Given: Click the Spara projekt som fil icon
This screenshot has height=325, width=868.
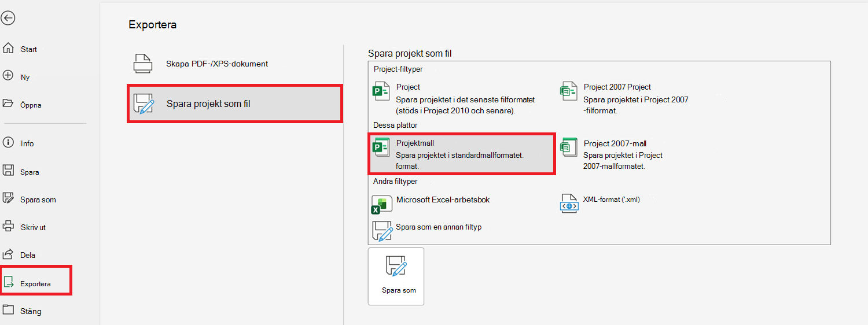Looking at the screenshot, I should (x=144, y=104).
